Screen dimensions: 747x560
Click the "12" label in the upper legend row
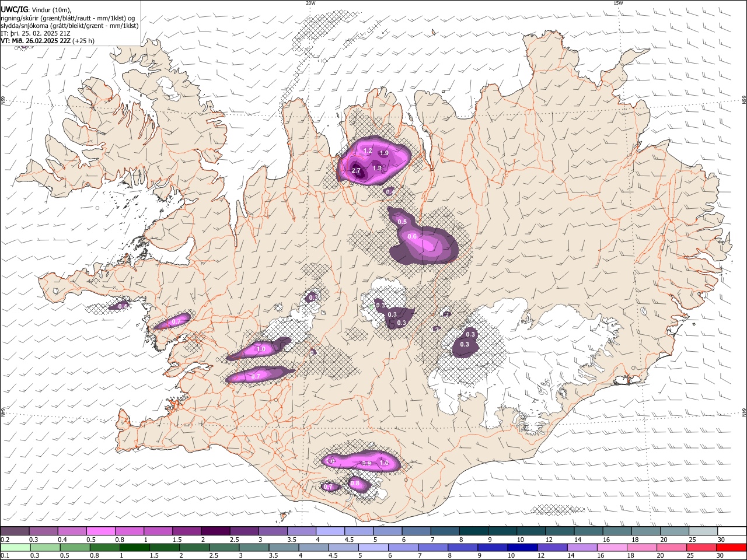pos(549,540)
